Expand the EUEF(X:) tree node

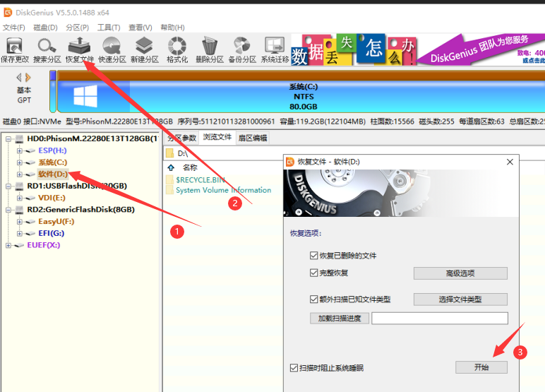tap(8, 245)
